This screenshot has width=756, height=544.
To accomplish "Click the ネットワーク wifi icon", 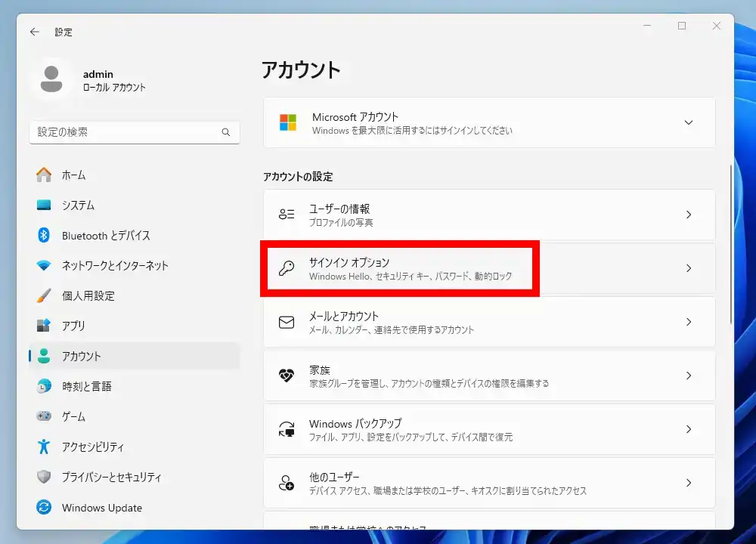I will (44, 265).
